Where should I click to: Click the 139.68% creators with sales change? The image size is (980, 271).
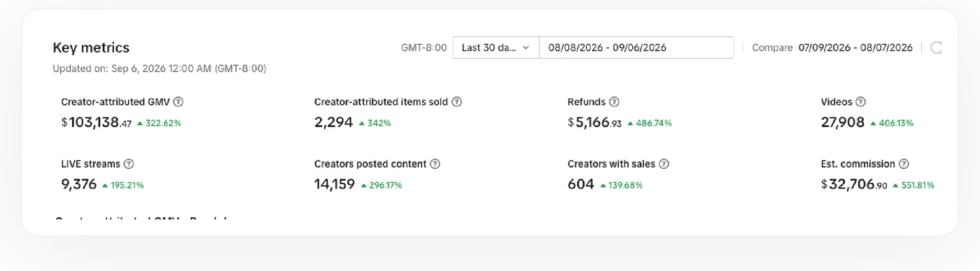pyautogui.click(x=621, y=186)
